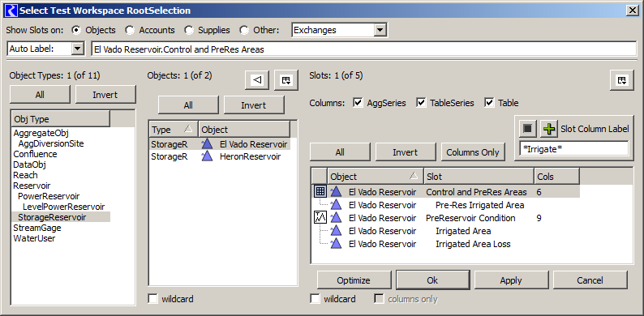The image size is (644, 316).
Task: Click the table slot icon for Control and PreRes Areas
Action: [320, 192]
